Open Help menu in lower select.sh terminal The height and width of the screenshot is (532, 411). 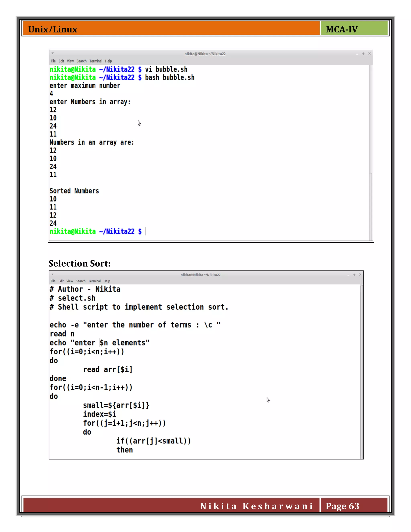click(107, 281)
